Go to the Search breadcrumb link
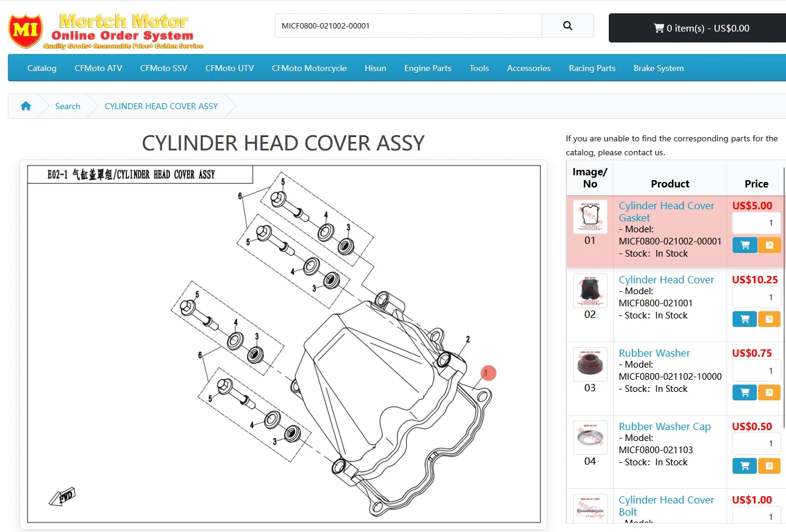Screen dimensions: 786x532 click(67, 106)
